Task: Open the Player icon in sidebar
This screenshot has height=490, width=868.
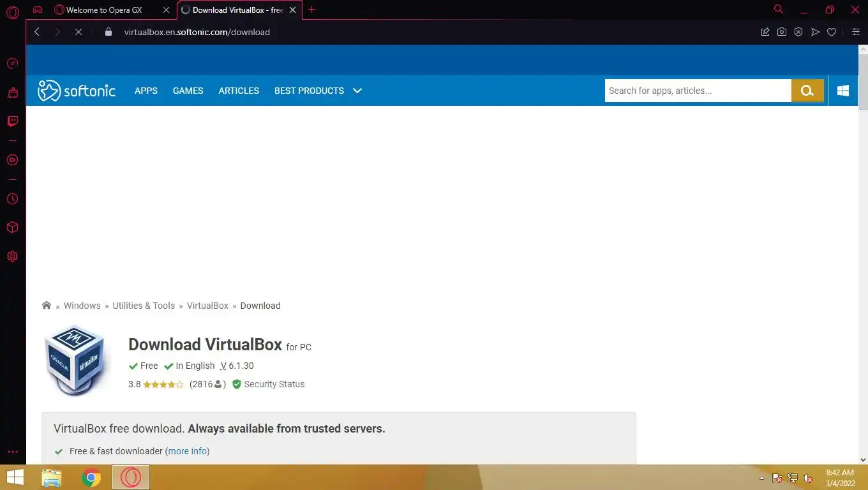Action: tap(12, 160)
